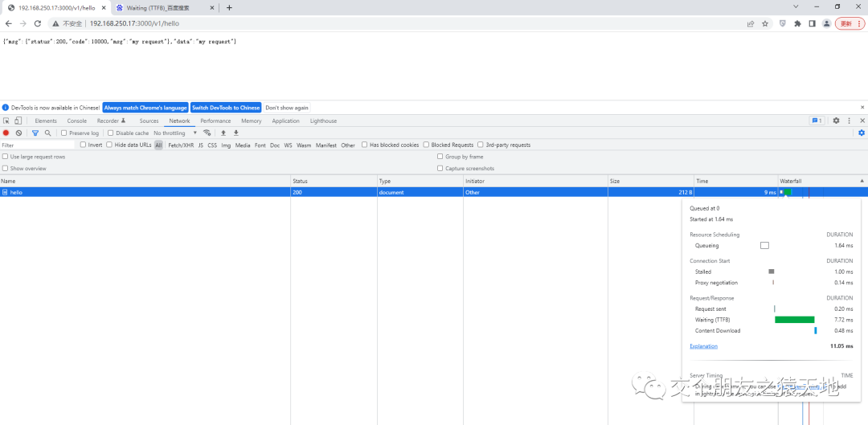Enable Disable cache checkbox
Image resolution: width=868 pixels, height=425 pixels.
click(111, 133)
